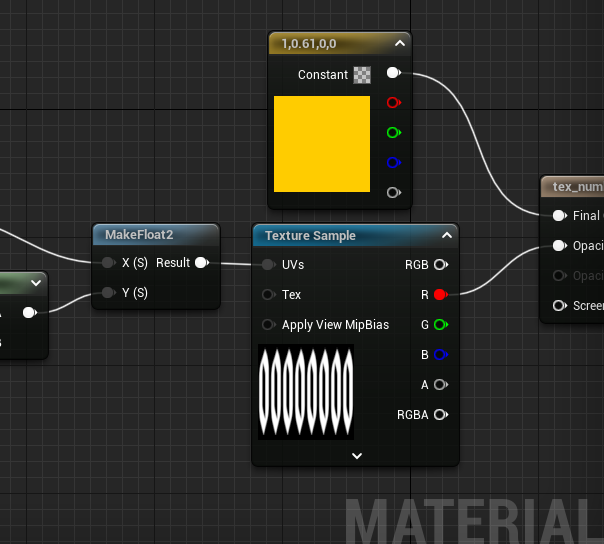This screenshot has width=604, height=544.
Task: Click the Texture Sample A output pin
Action: pyautogui.click(x=441, y=384)
